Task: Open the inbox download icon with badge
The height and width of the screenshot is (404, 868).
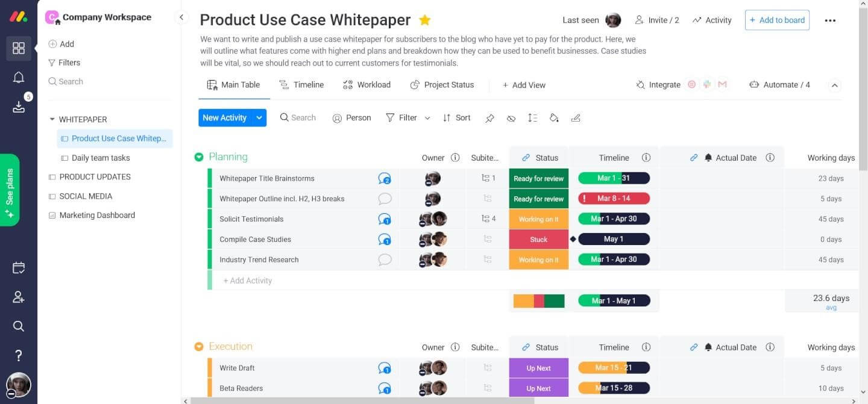Action: pos(19,107)
